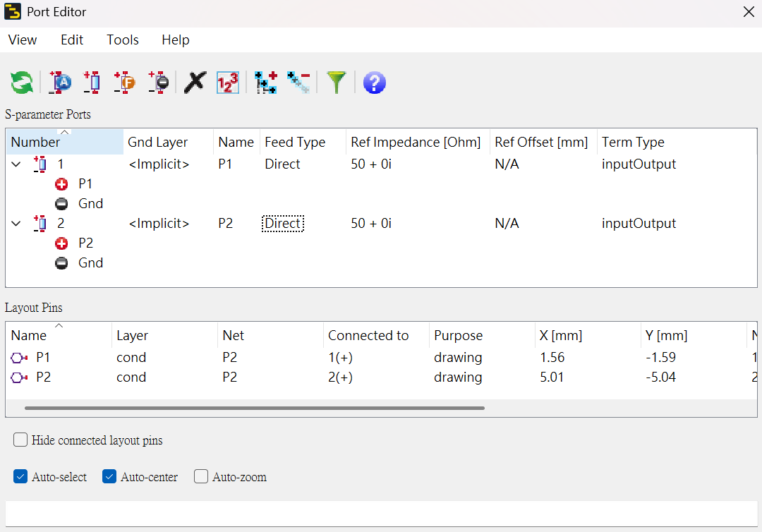Enable Hide connected layout pins checkbox
The image size is (762, 532).
tap(20, 440)
